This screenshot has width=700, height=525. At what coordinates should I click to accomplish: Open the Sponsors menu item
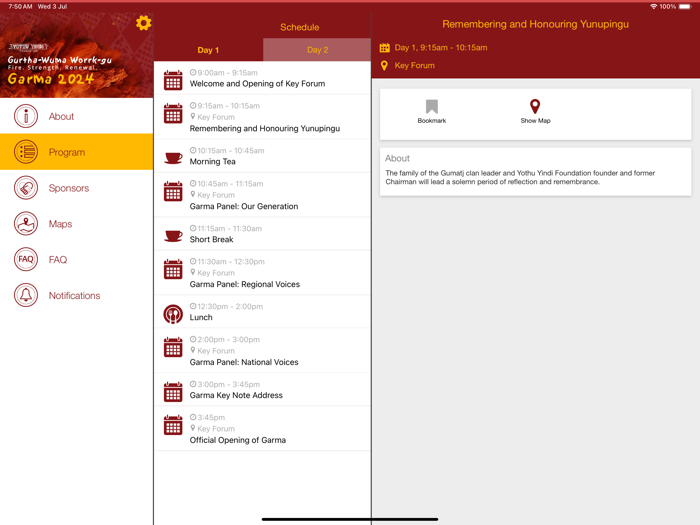coord(76,188)
